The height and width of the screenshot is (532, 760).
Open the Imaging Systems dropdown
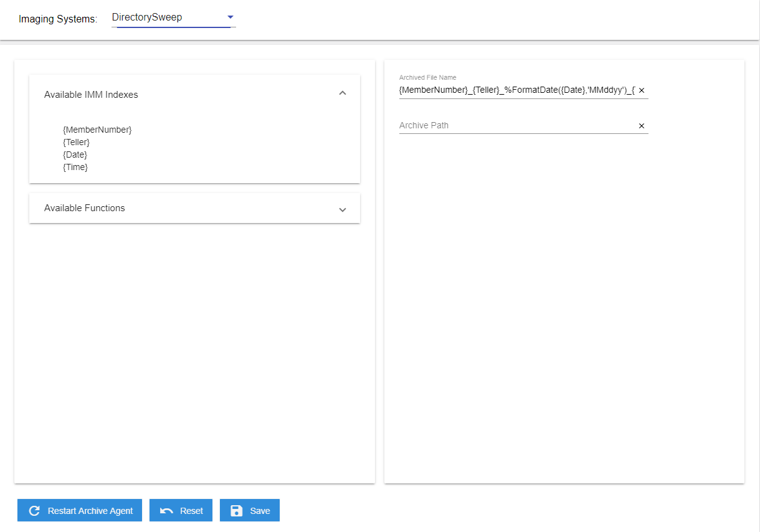pyautogui.click(x=173, y=17)
